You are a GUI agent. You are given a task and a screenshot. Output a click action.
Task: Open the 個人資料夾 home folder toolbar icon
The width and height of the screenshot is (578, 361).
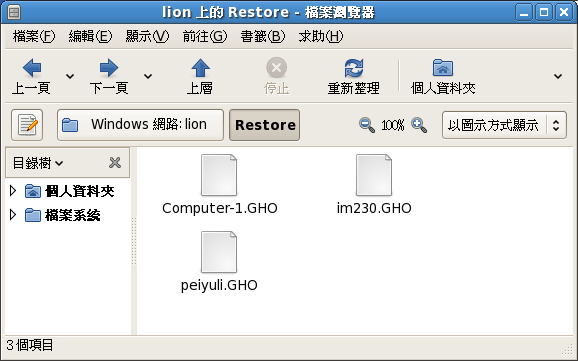click(443, 68)
